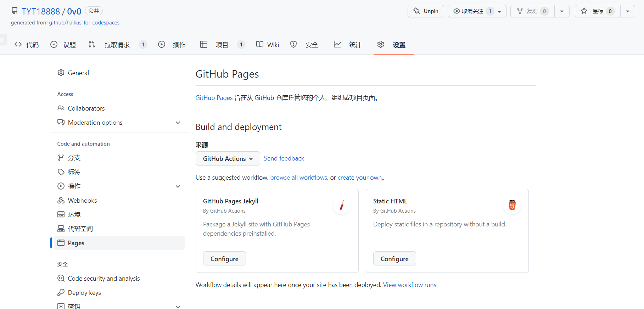This screenshot has height=309, width=644.
Task: Switch to the 拉取请求 tab
Action: tap(117, 45)
